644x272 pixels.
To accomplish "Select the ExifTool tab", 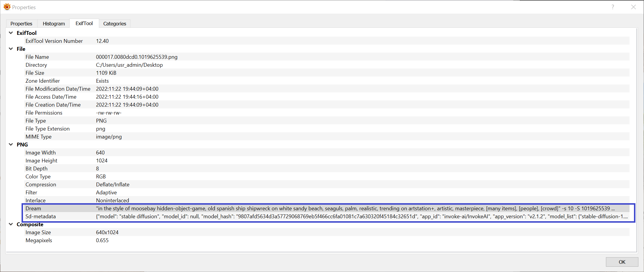I will click(84, 23).
